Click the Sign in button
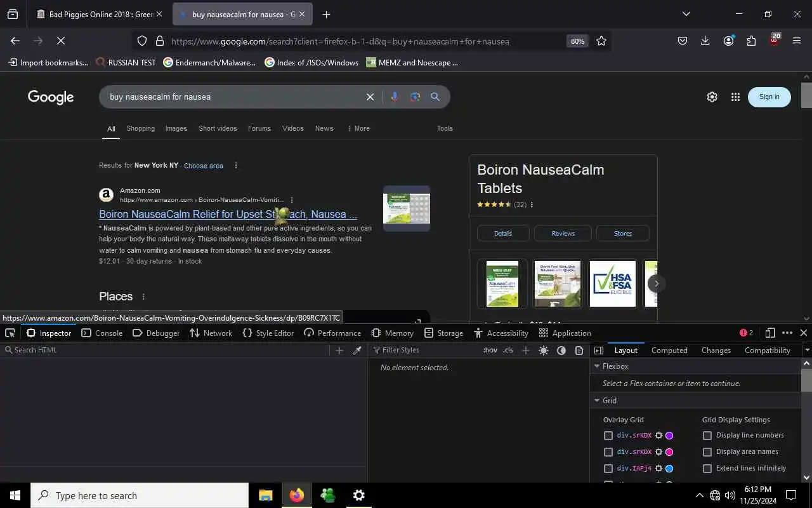Screen dimensions: 812x508 769,97
